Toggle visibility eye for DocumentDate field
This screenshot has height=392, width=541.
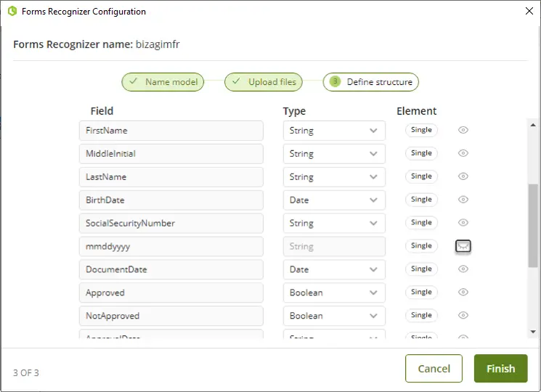(x=463, y=269)
